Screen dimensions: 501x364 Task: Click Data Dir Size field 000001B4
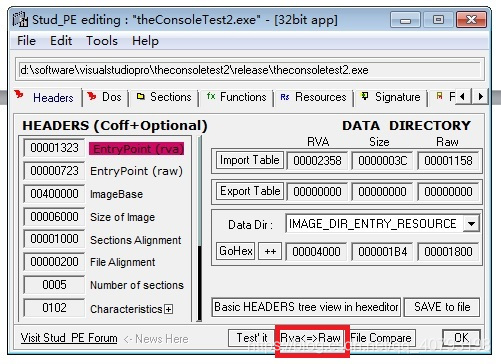click(382, 251)
